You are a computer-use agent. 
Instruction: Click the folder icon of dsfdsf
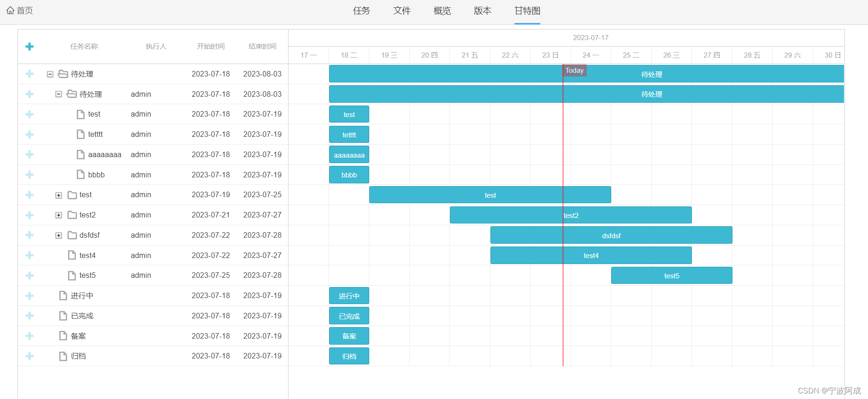click(x=72, y=235)
